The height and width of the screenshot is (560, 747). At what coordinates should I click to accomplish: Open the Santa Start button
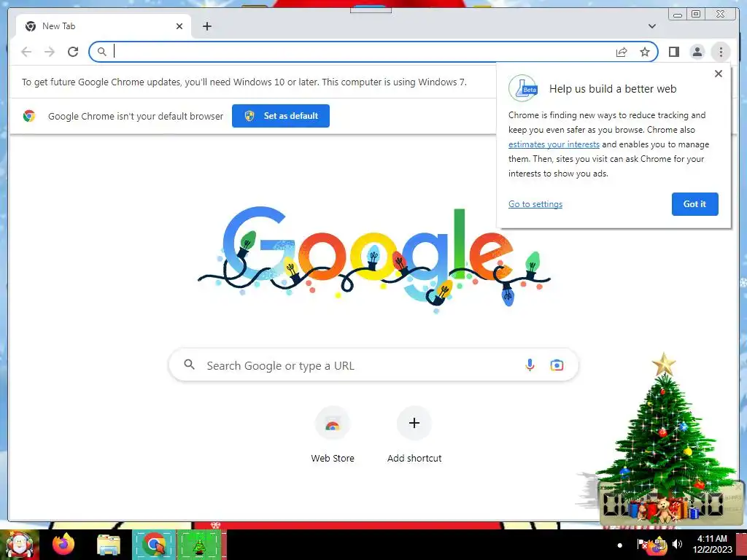coord(20,545)
